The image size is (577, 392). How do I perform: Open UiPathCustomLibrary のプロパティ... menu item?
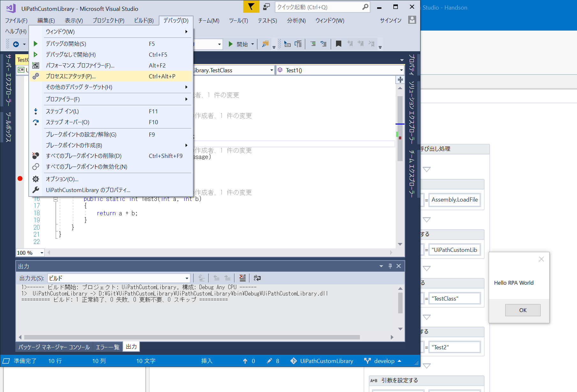pyautogui.click(x=110, y=190)
